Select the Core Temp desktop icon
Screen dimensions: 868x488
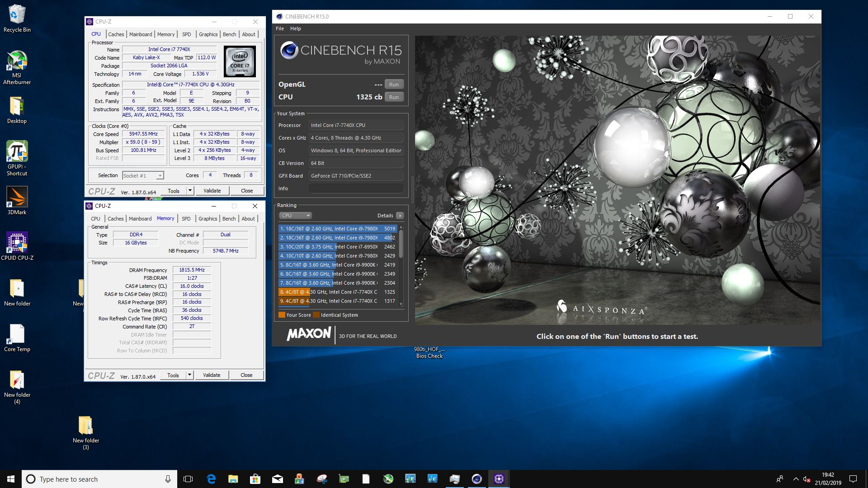(17, 338)
